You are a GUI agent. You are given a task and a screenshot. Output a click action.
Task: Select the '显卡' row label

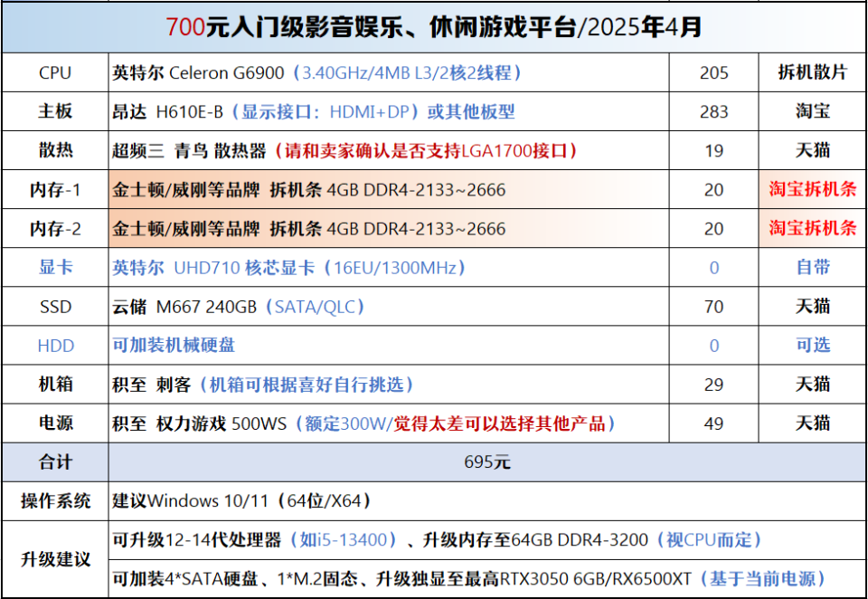[x=55, y=267]
